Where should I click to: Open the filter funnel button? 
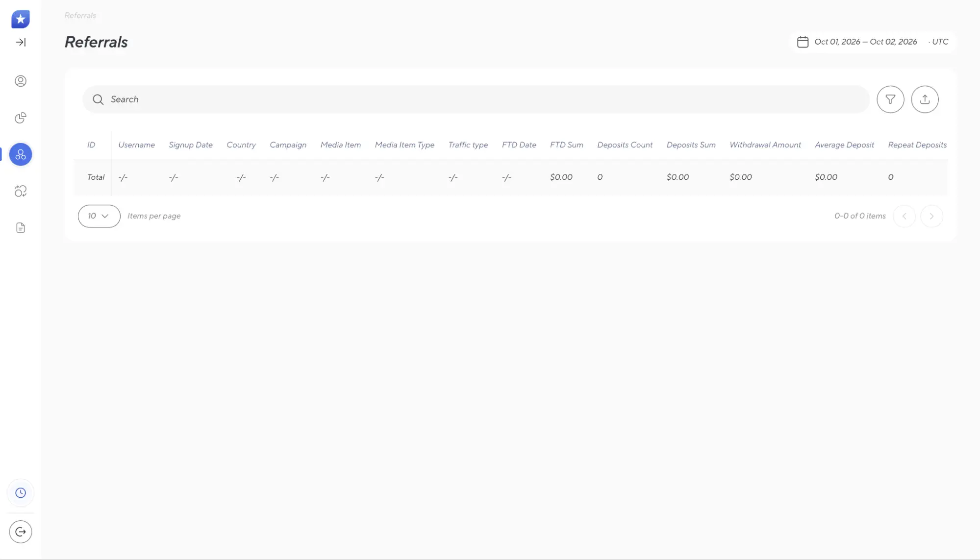pos(890,99)
